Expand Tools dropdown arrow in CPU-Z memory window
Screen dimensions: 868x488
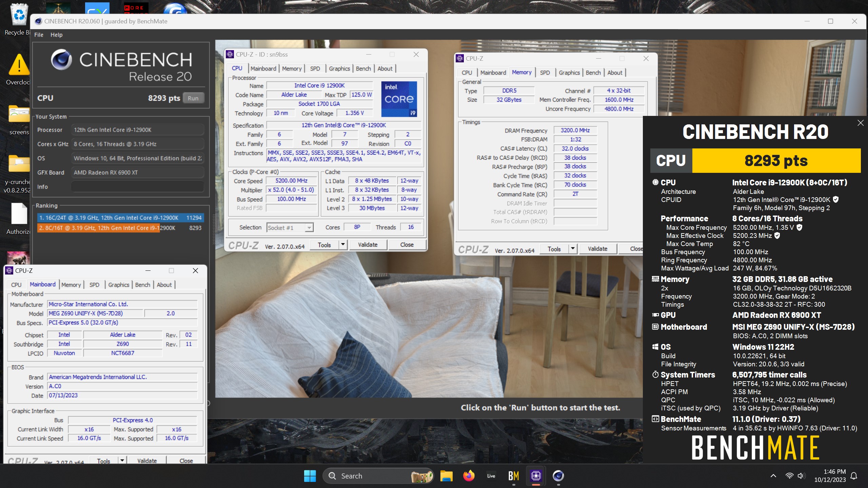pos(573,249)
